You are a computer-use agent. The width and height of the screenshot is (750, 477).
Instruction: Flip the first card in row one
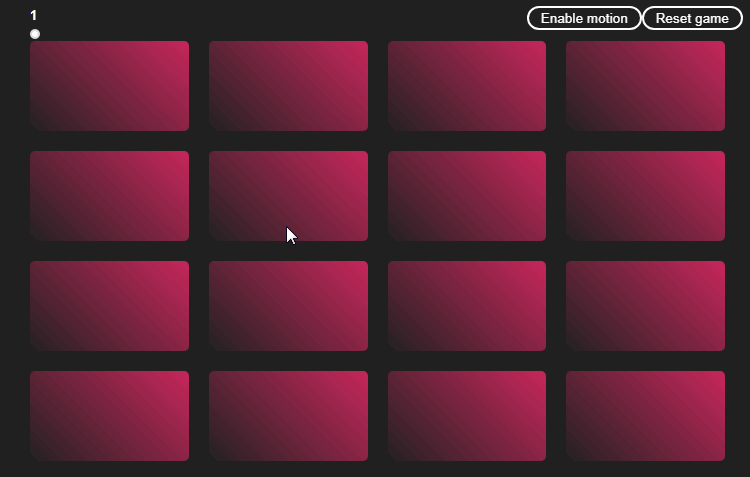pyautogui.click(x=109, y=86)
